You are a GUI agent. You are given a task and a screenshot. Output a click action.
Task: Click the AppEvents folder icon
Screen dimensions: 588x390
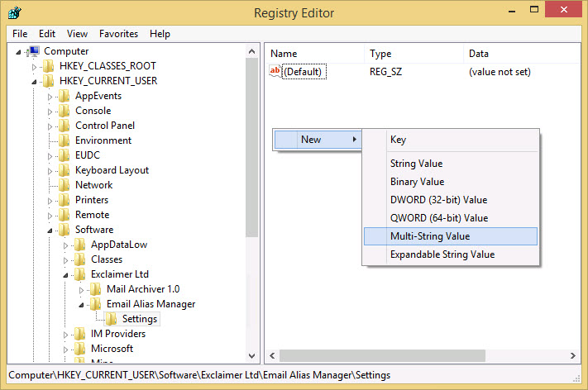[65, 96]
